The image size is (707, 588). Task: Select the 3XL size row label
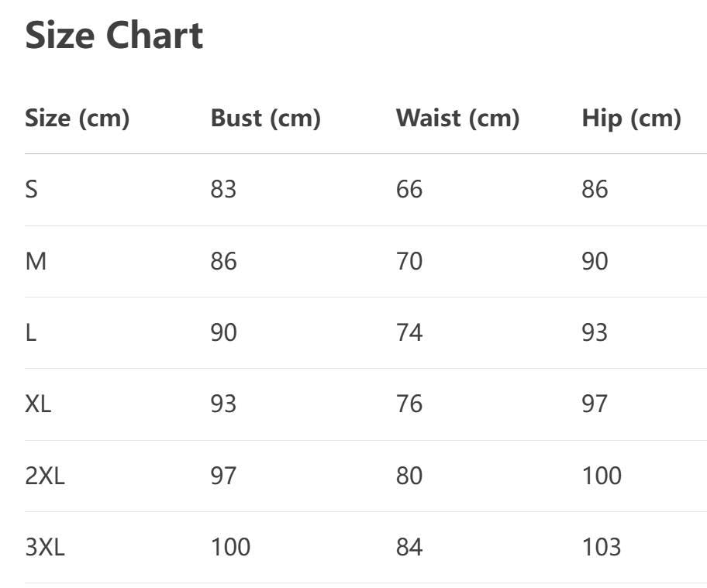pos(45,547)
